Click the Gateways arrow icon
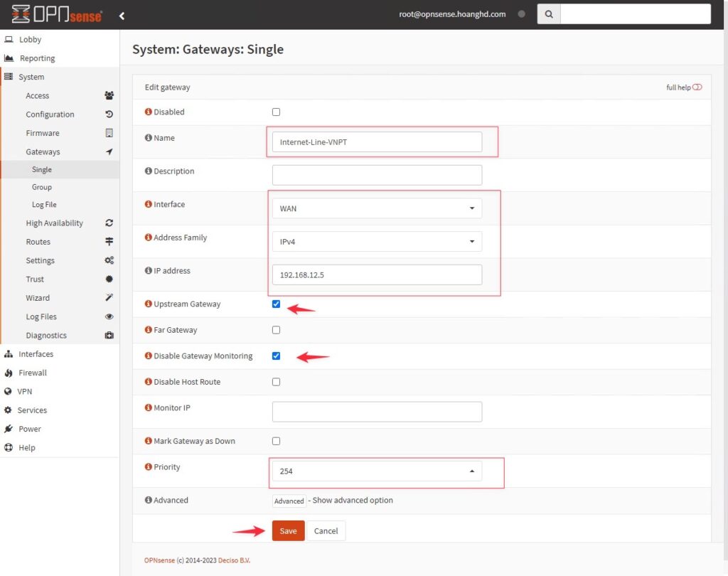Screen dimensions: 728x576 pyautogui.click(x=109, y=151)
